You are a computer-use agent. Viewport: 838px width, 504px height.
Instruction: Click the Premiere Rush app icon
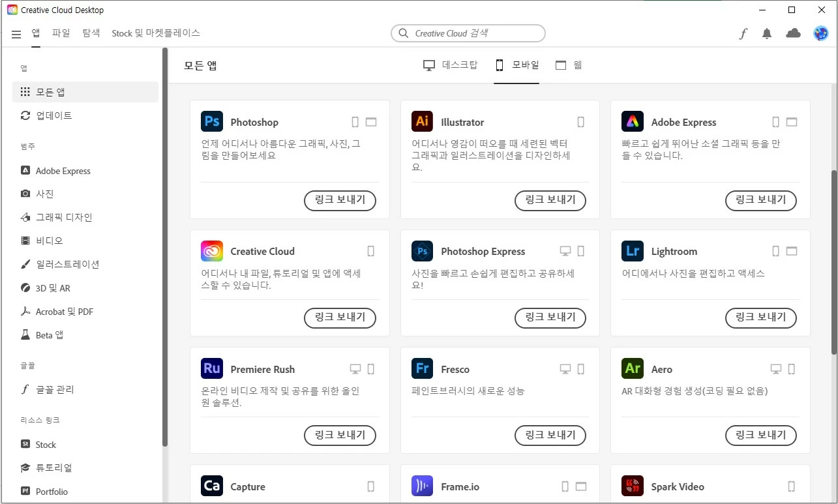pos(212,368)
